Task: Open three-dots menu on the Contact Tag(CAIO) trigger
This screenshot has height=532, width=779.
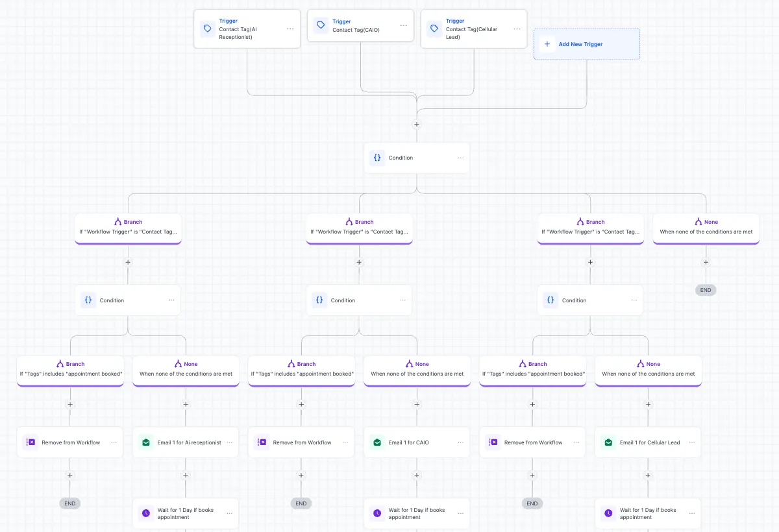Action: (x=404, y=25)
